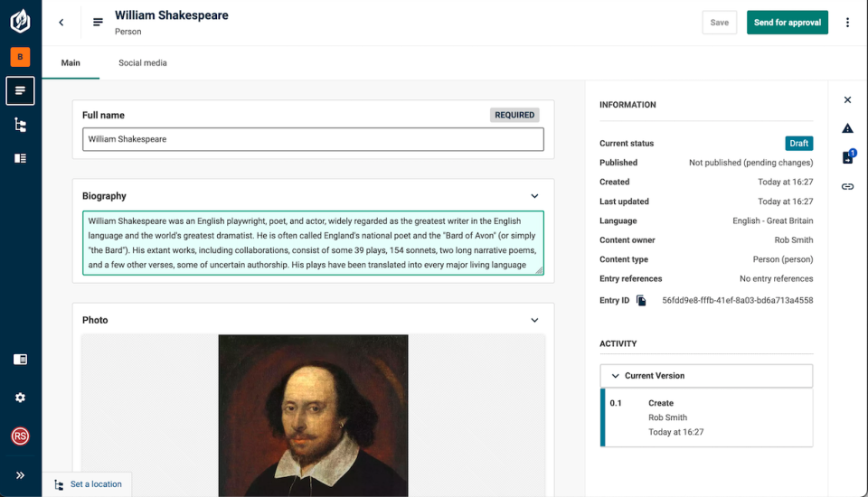This screenshot has height=497, width=868.
Task: Click inside the Biography text area
Action: [313, 243]
